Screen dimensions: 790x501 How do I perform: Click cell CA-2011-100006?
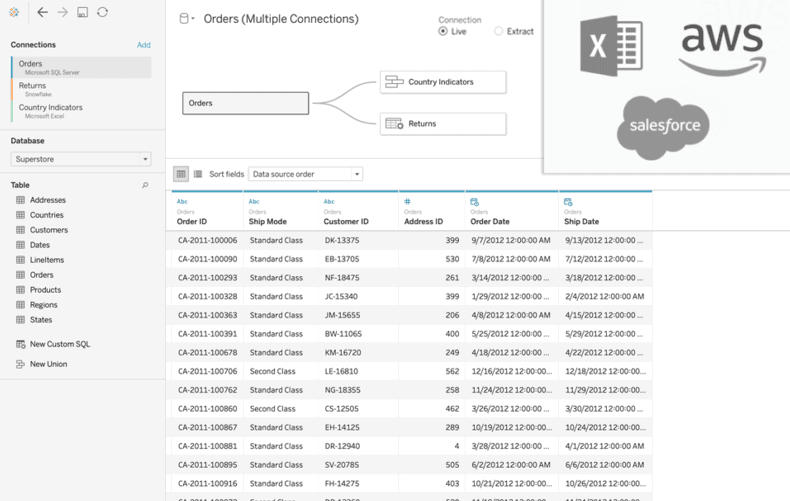207,240
